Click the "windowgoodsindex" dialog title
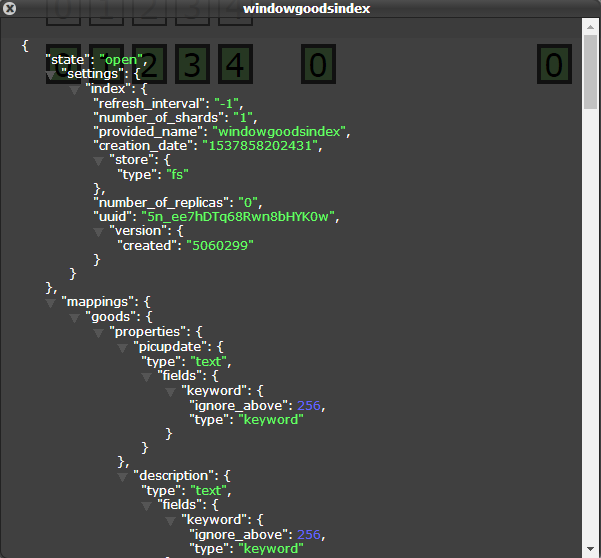 point(307,9)
